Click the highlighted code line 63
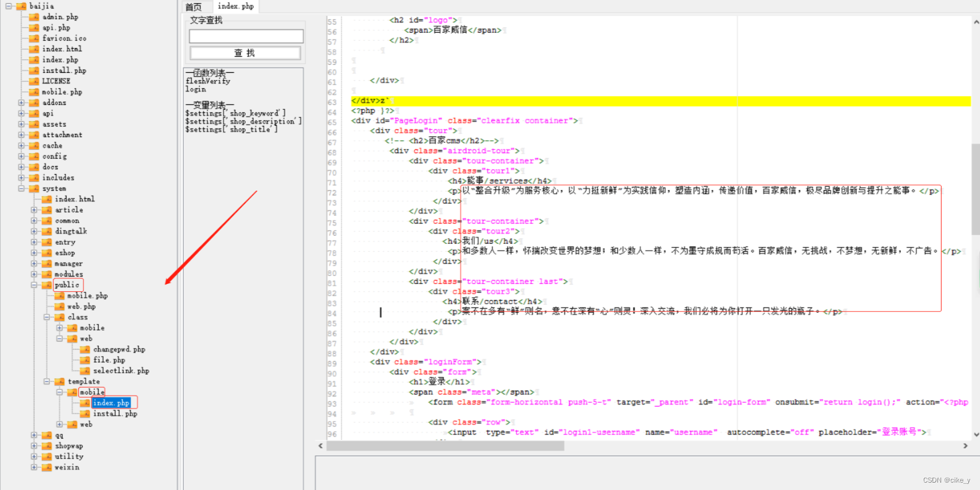Screen dimensions: 980x490 pyautogui.click(x=660, y=101)
